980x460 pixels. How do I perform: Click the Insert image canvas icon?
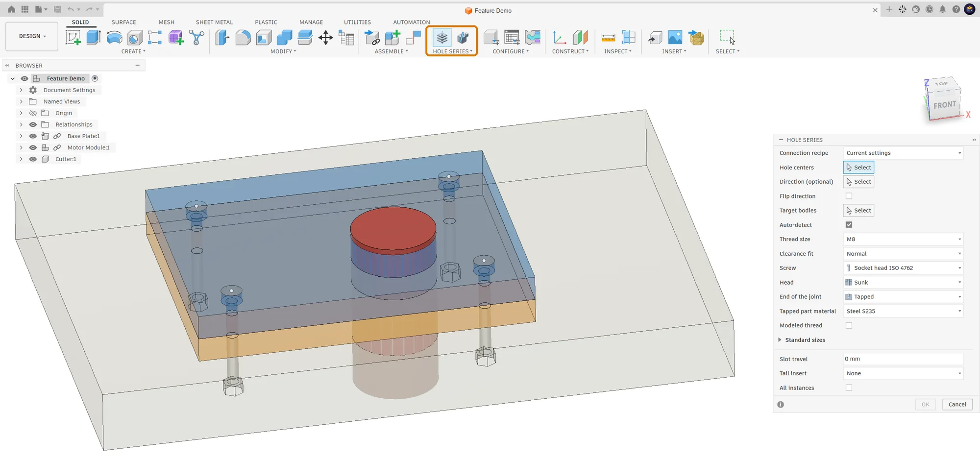[675, 37]
